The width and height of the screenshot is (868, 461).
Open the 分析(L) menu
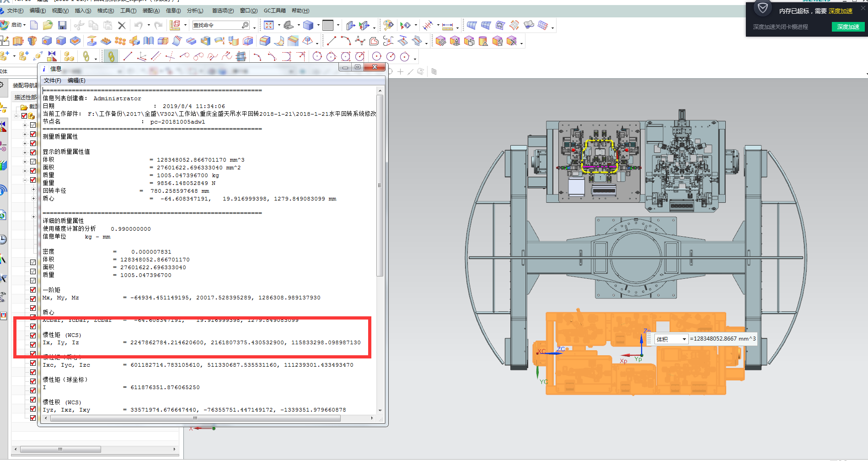click(195, 11)
